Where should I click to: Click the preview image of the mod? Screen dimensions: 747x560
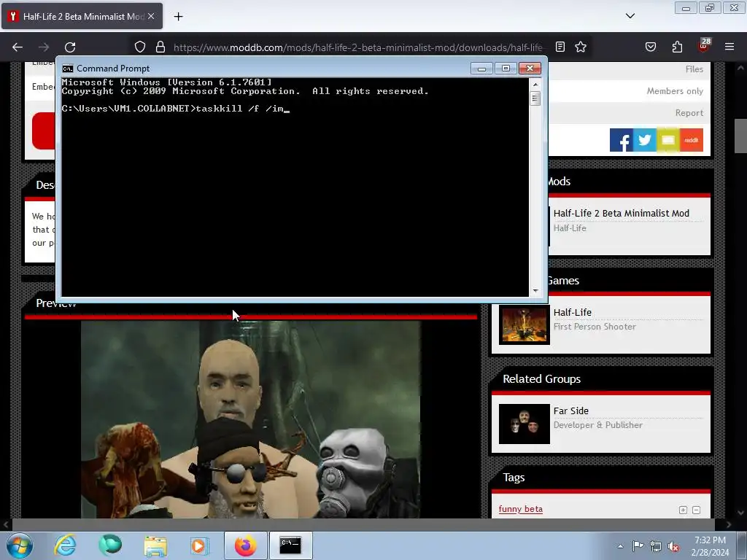coord(251,419)
